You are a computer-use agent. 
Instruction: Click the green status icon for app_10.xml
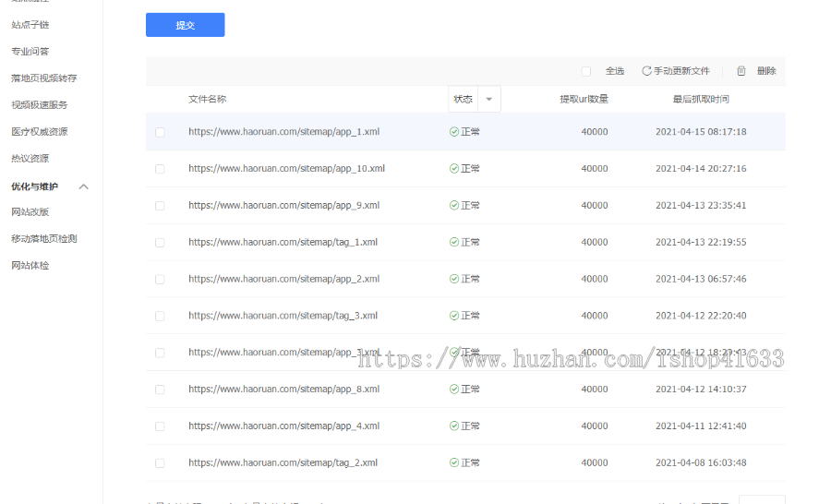[454, 169]
